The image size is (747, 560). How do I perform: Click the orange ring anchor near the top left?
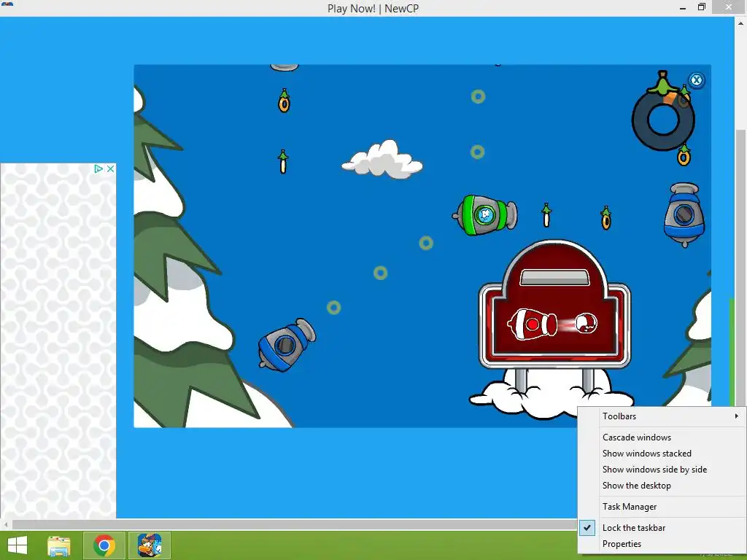pyautogui.click(x=284, y=101)
